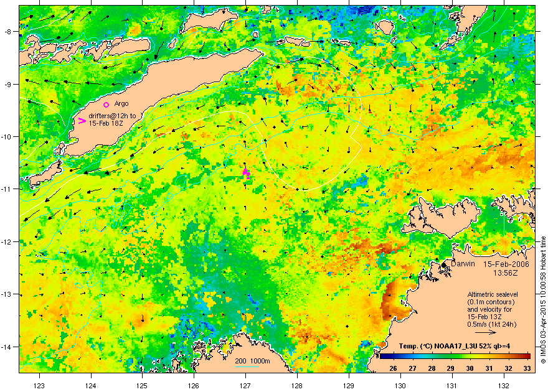
Task: Click the 'Altimetric sealevel' legend text
Action: 493,294
